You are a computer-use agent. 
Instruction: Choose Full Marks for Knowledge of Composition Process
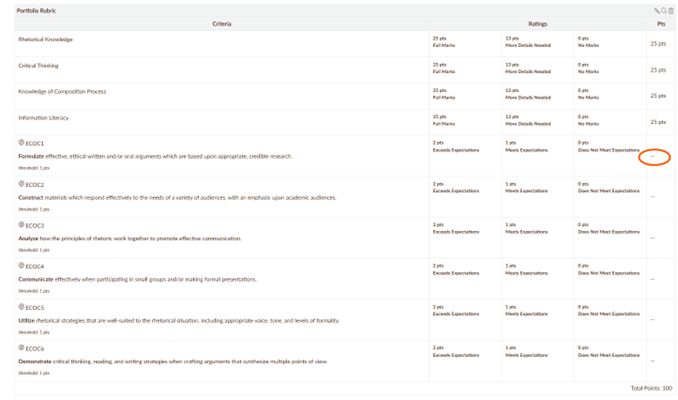(x=444, y=98)
